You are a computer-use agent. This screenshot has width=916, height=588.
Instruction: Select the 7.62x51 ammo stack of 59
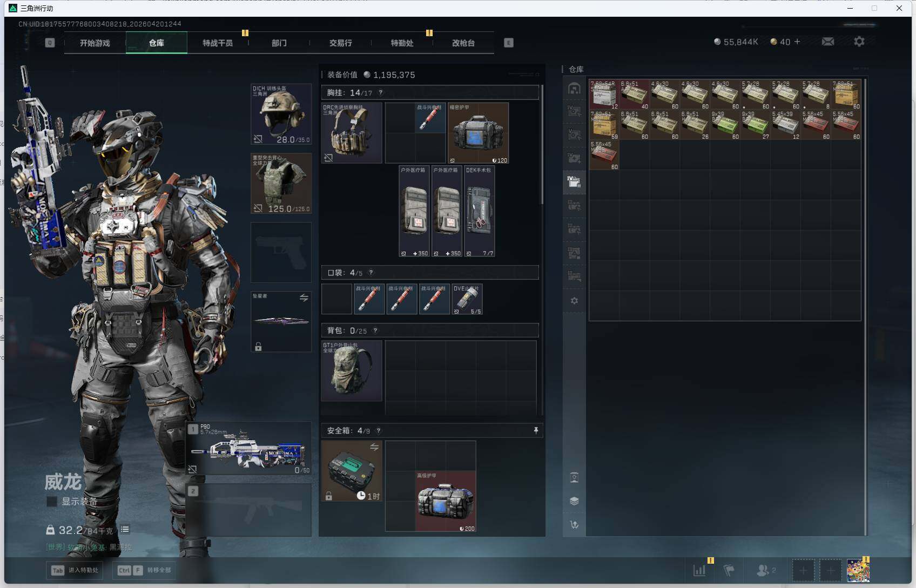(x=604, y=125)
